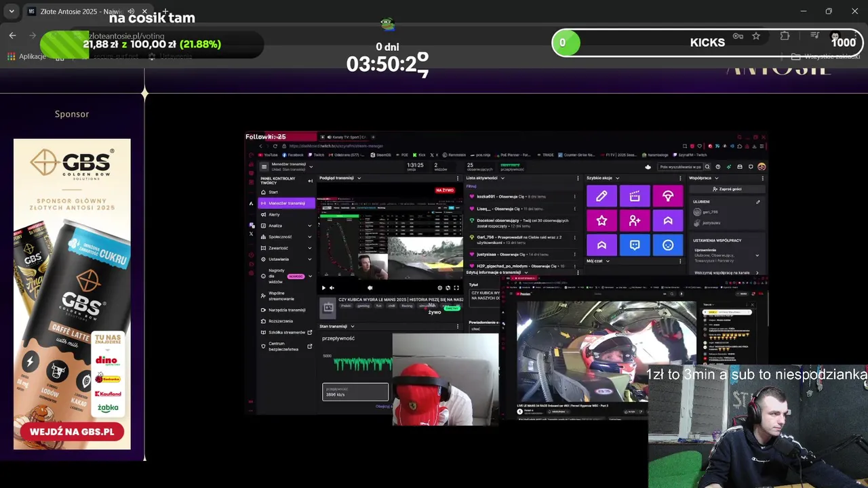The image size is (868, 488).
Task: Open stream preview settings gear icon
Action: (x=439, y=288)
